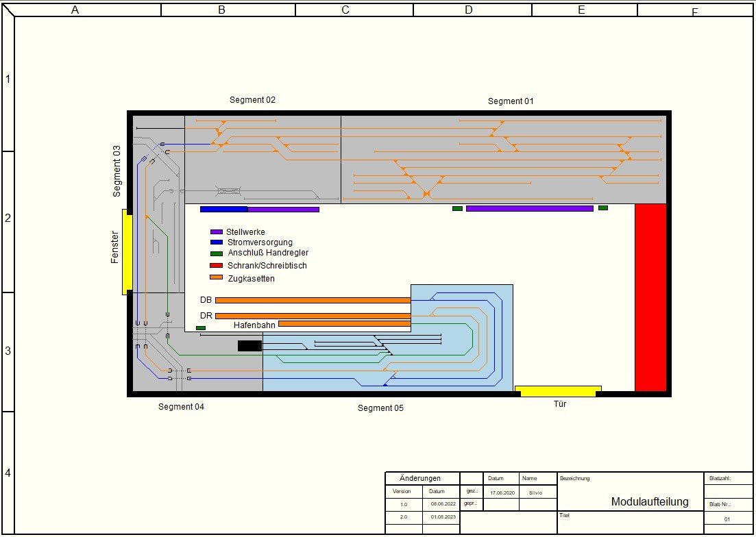This screenshot has width=756, height=537.
Task: Click the Segment 01 label
Action: pyautogui.click(x=511, y=101)
